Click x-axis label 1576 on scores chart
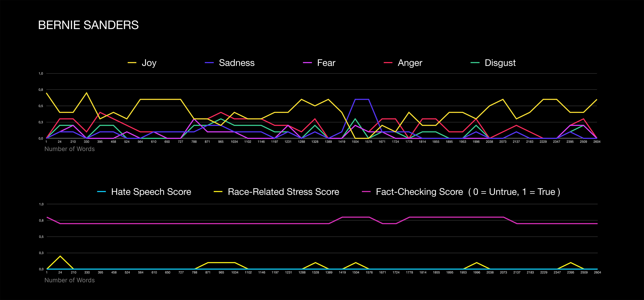Viewport: 644px width, 300px height. pyautogui.click(x=369, y=273)
